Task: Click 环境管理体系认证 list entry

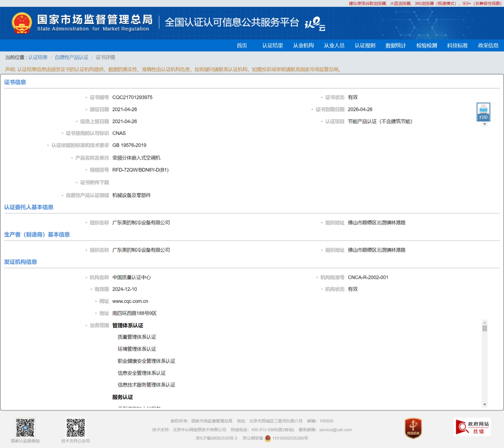Action: (137, 349)
